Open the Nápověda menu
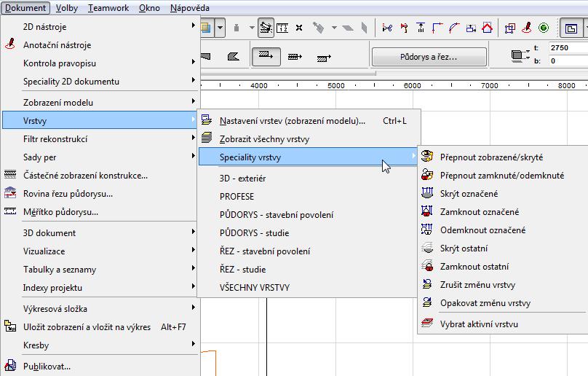The height and width of the screenshot is (376, 588). tap(190, 7)
